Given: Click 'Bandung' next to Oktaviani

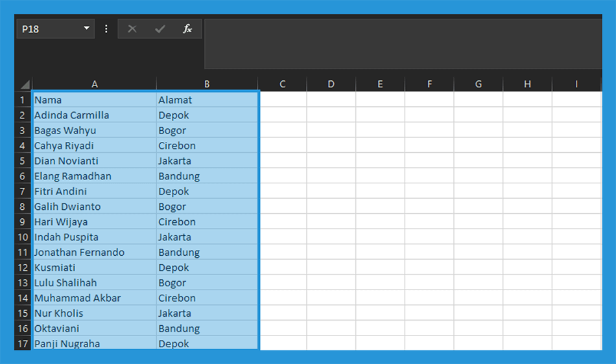Looking at the screenshot, I should pyautogui.click(x=207, y=328).
